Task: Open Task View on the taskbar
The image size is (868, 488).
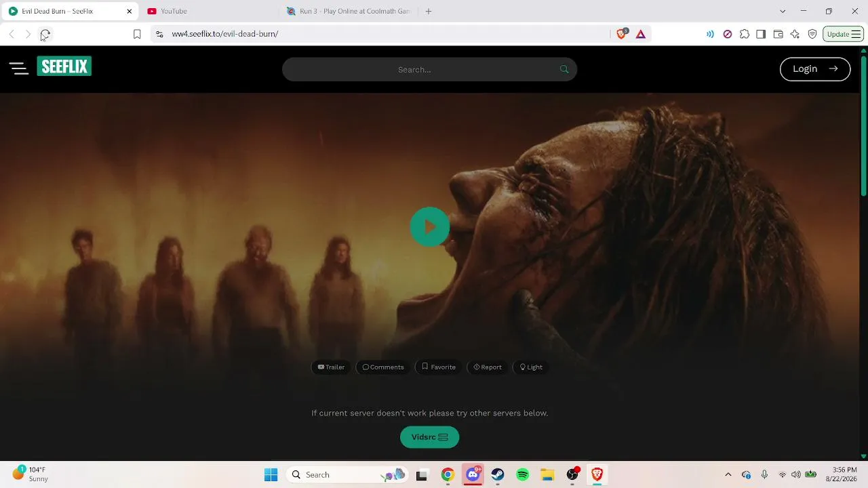Action: tap(421, 475)
